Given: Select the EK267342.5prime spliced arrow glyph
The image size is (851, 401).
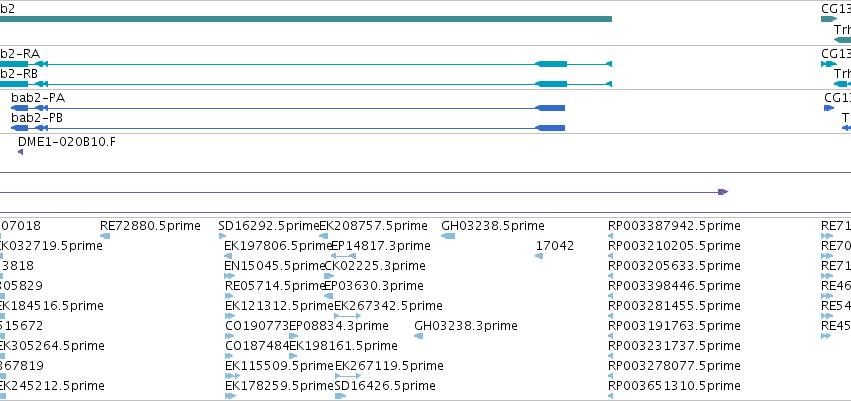Looking at the screenshot, I should click(347, 316).
